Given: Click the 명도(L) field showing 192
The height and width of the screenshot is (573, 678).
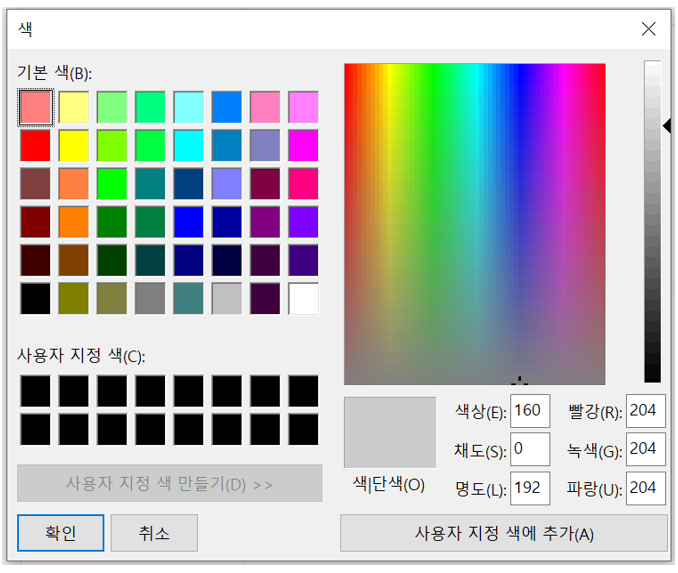Looking at the screenshot, I should point(530,488).
